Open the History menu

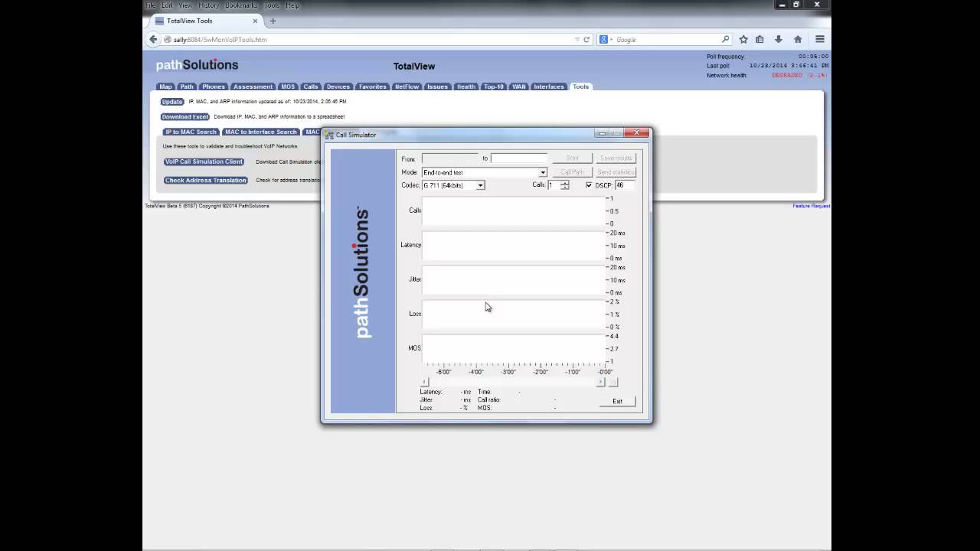(x=208, y=5)
